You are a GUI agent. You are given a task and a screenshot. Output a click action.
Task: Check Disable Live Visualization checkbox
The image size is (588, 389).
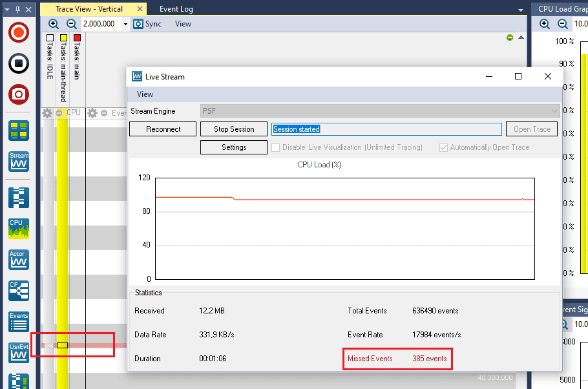276,147
